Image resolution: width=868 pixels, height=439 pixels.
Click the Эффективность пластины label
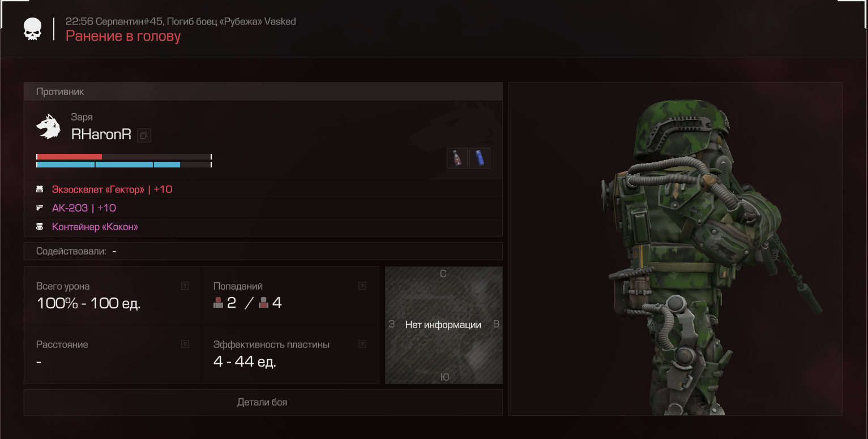(271, 345)
